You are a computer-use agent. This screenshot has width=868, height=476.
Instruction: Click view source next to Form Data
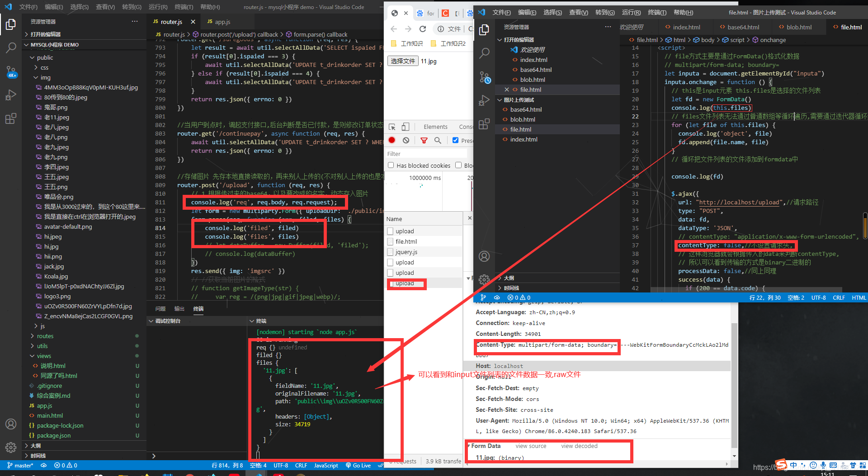[x=531, y=446]
